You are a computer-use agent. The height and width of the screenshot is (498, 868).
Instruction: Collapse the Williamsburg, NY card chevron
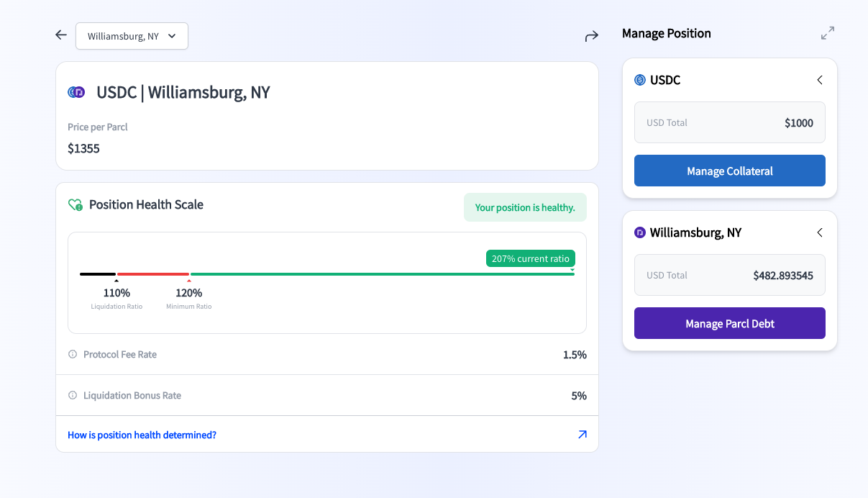[x=820, y=232]
